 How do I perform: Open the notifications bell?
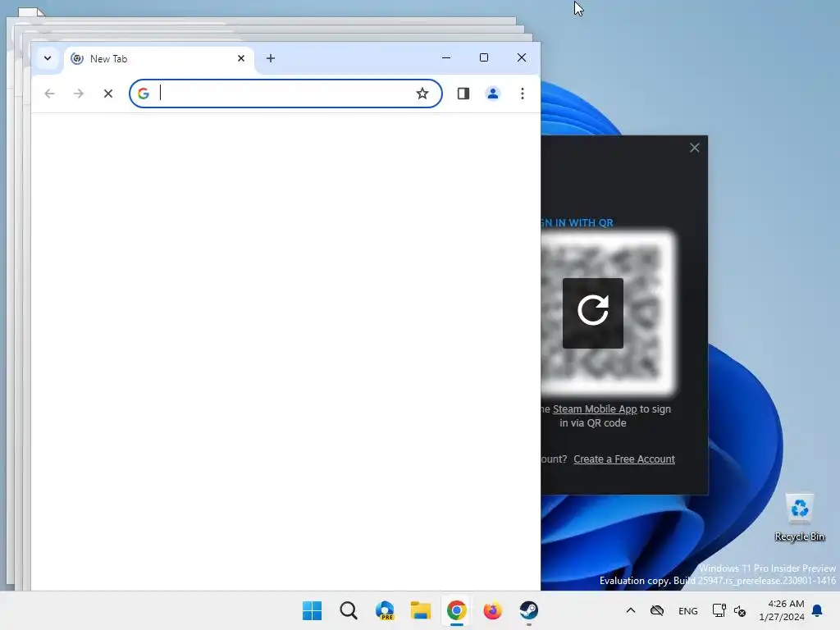818,610
